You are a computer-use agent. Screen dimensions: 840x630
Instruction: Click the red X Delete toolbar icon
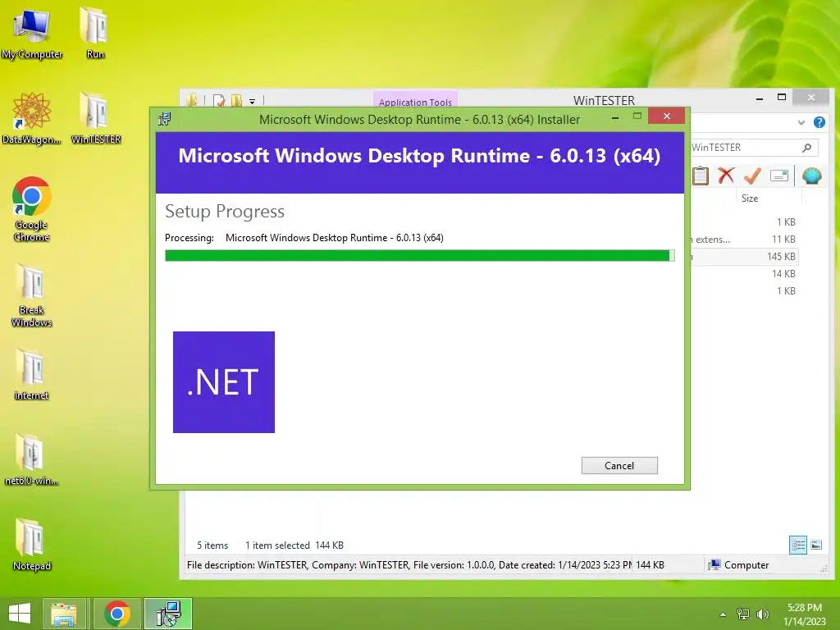coord(726,176)
